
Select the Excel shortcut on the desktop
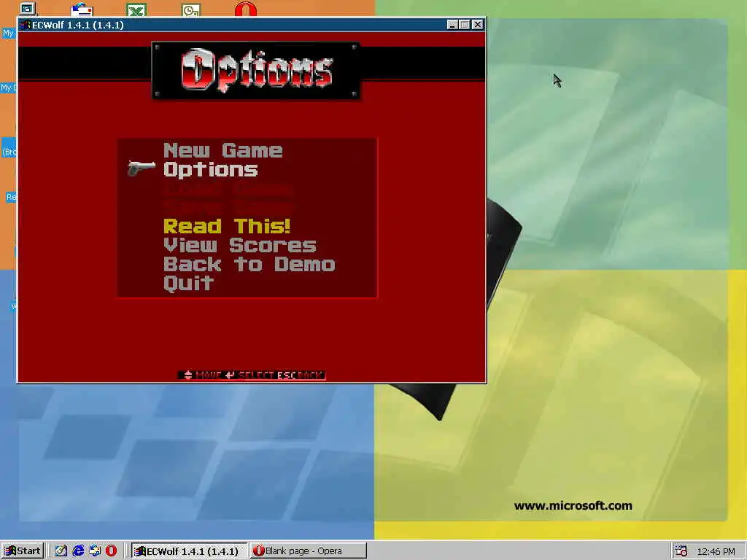[136, 10]
